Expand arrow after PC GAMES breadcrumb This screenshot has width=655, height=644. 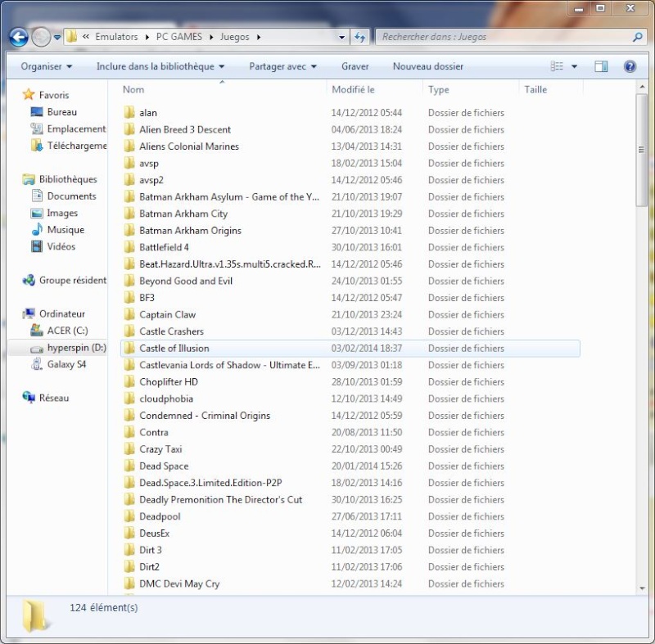[x=211, y=37]
